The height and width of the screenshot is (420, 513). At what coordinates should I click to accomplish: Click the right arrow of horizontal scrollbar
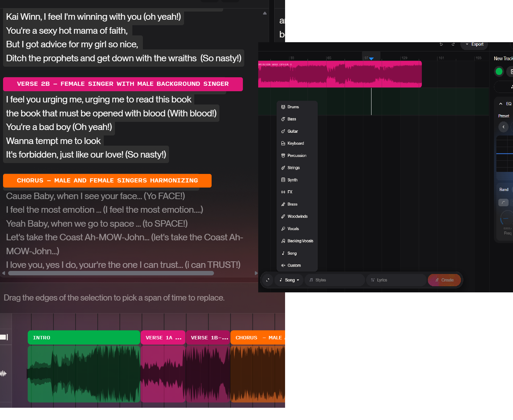[x=256, y=273]
